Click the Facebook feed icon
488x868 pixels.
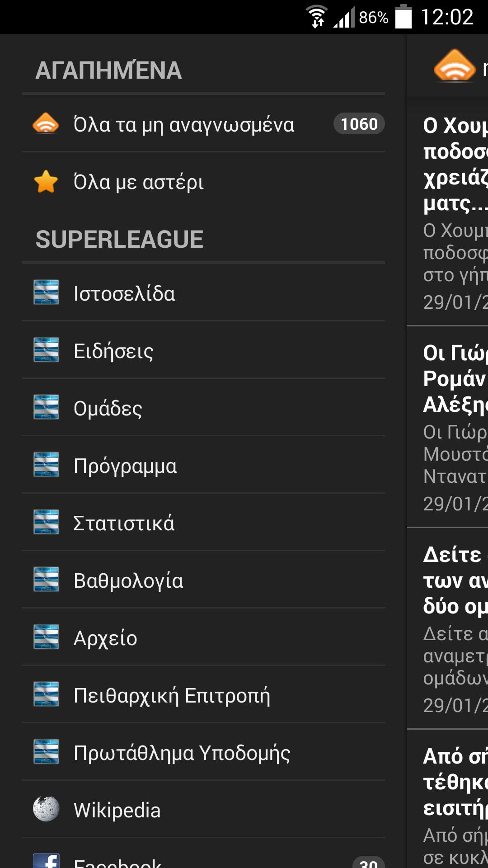(x=47, y=861)
